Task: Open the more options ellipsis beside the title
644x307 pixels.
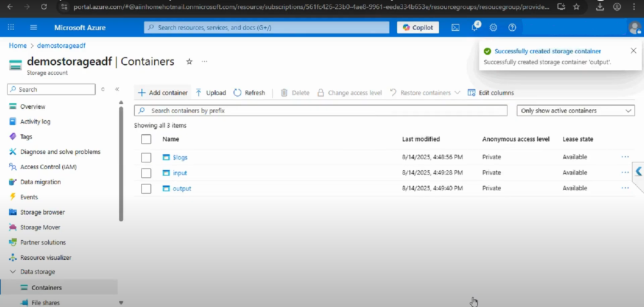Action: (204, 62)
